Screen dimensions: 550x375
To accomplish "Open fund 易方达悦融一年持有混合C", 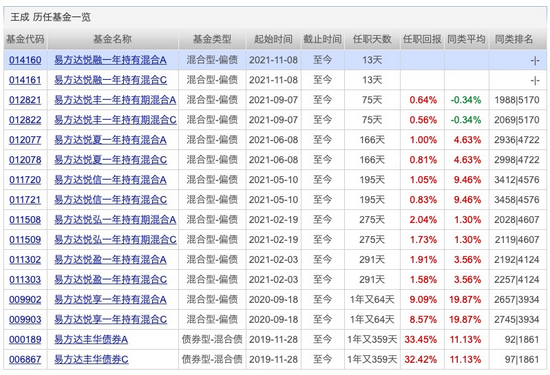I will pos(110,80).
